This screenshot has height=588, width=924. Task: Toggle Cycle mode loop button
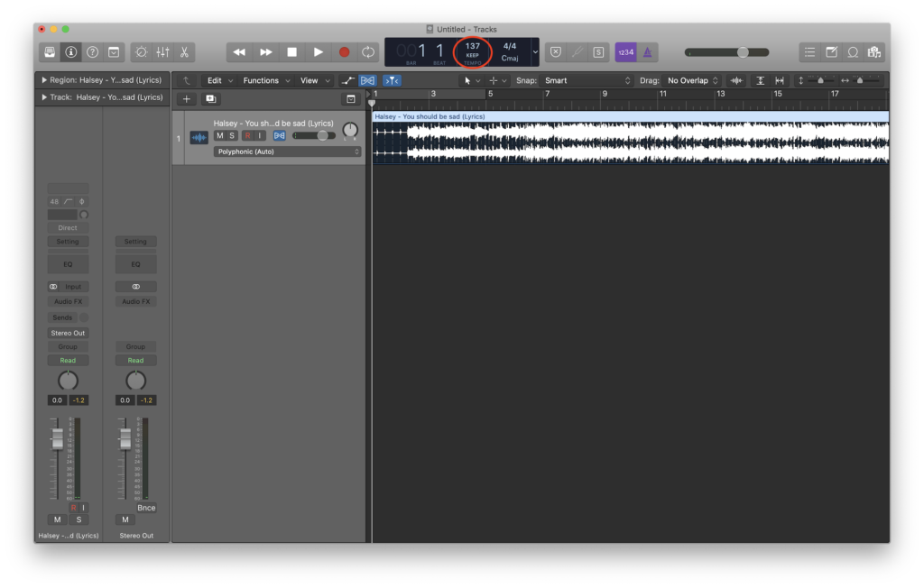[368, 52]
